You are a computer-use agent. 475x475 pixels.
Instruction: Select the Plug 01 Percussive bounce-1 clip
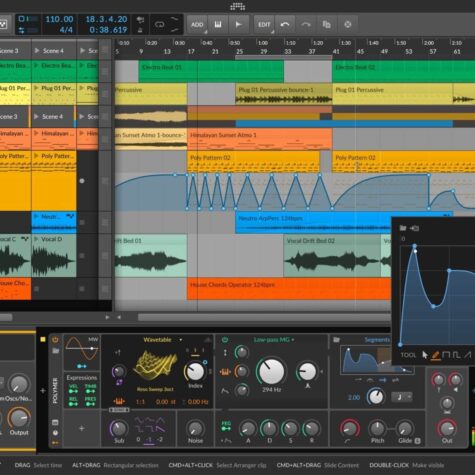[284, 94]
